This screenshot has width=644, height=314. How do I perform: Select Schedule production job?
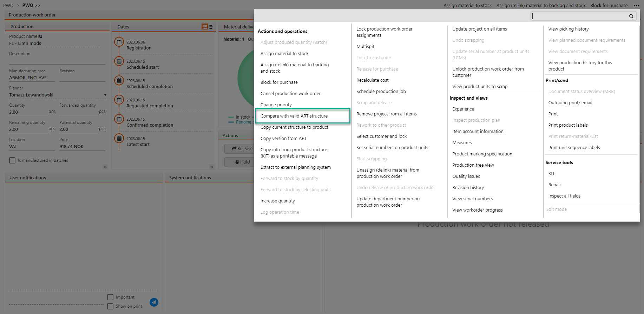(381, 92)
